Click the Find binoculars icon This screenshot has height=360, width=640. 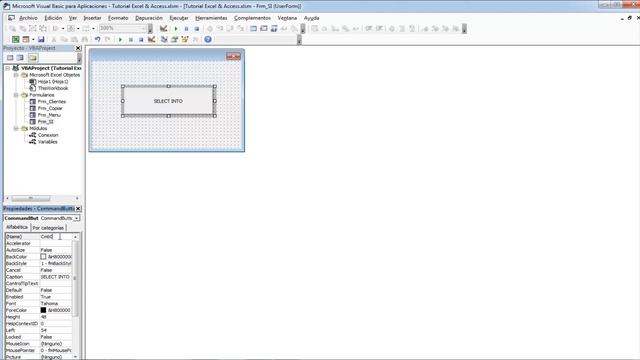[85, 39]
